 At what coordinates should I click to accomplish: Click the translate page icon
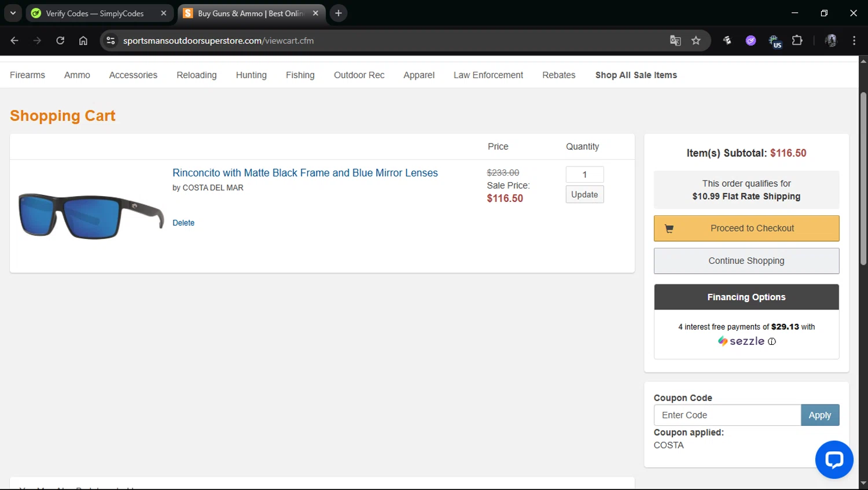click(x=675, y=40)
